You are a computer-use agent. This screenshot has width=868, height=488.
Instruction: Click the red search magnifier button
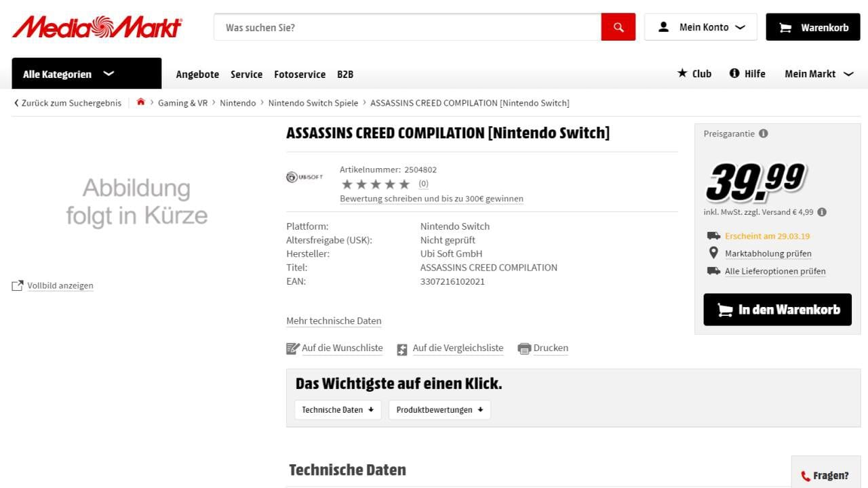coord(618,27)
